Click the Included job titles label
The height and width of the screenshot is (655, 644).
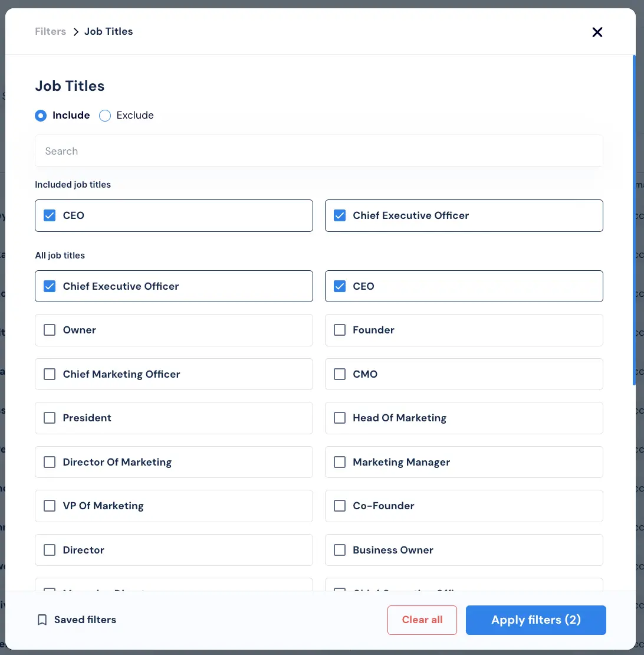(73, 185)
